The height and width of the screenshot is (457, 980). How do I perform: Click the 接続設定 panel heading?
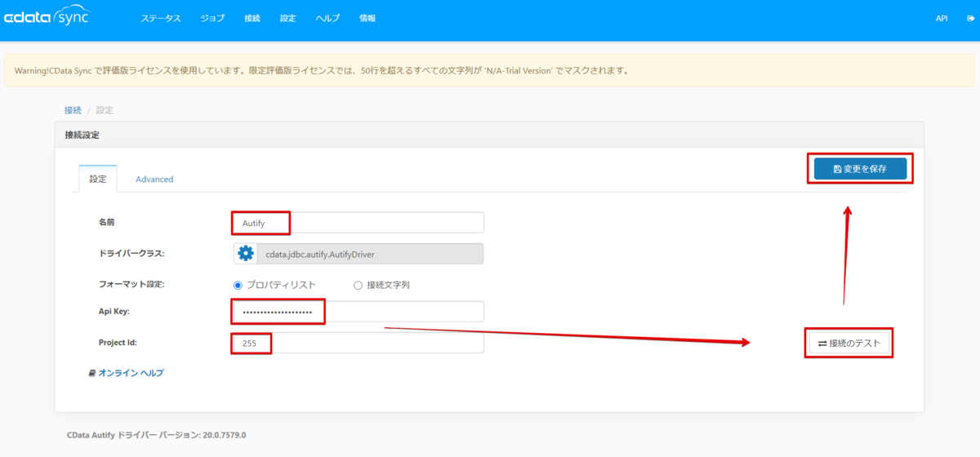[x=82, y=135]
